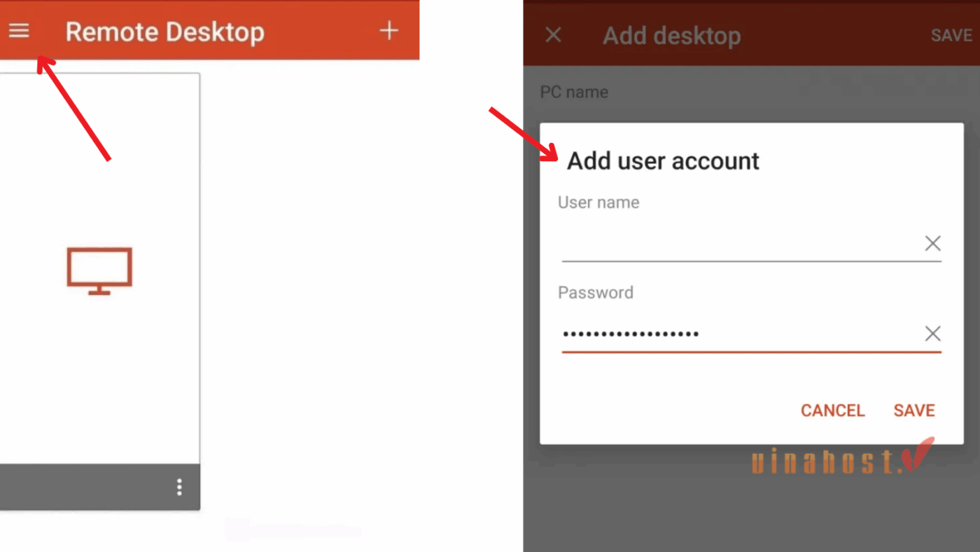The width and height of the screenshot is (980, 552).
Task: Tap the plus icon to add a connection
Action: pos(388,31)
